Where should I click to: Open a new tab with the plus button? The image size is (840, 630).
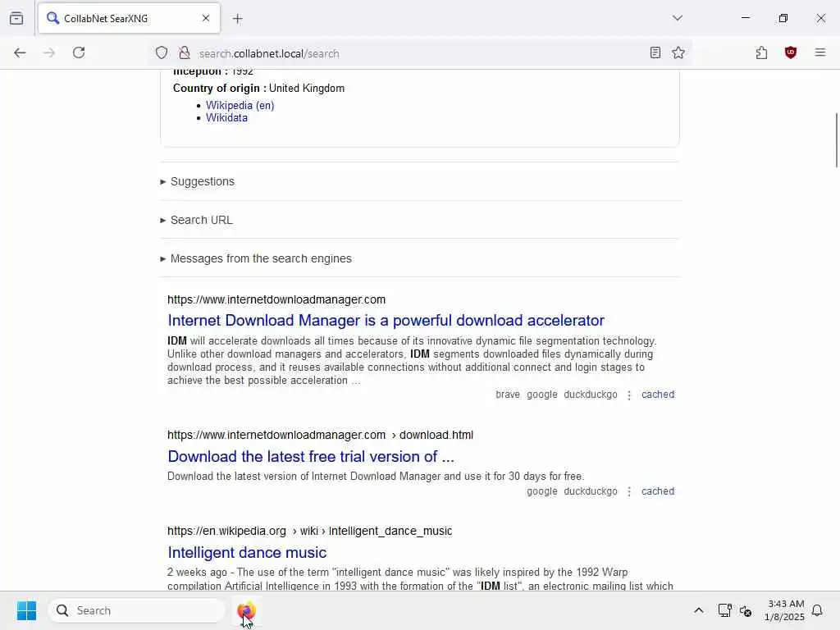click(238, 19)
